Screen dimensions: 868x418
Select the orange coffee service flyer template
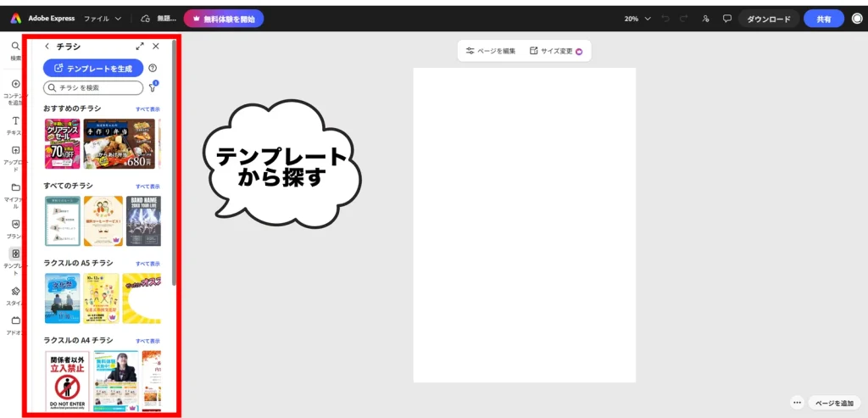[103, 221]
